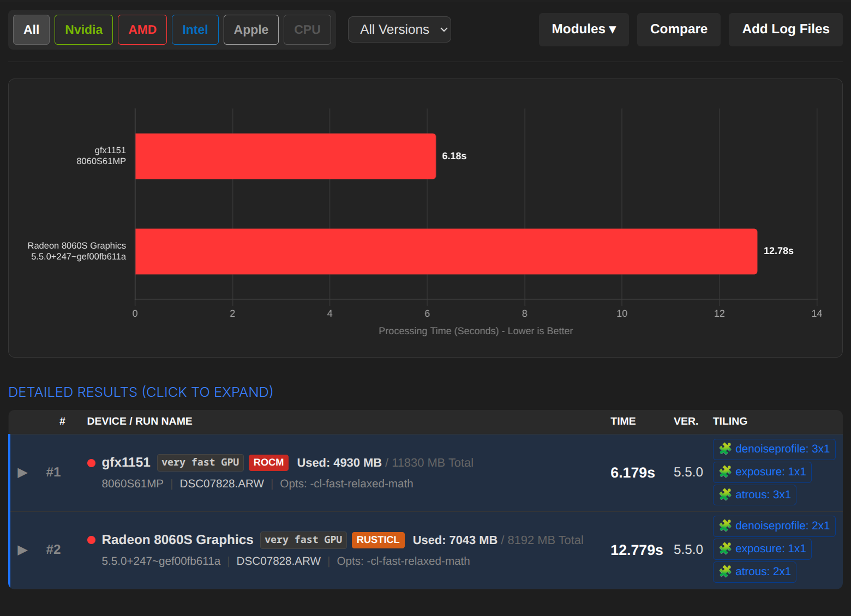Expand result row #1 with the triangle
Image resolution: width=851 pixels, height=616 pixels.
tap(23, 473)
